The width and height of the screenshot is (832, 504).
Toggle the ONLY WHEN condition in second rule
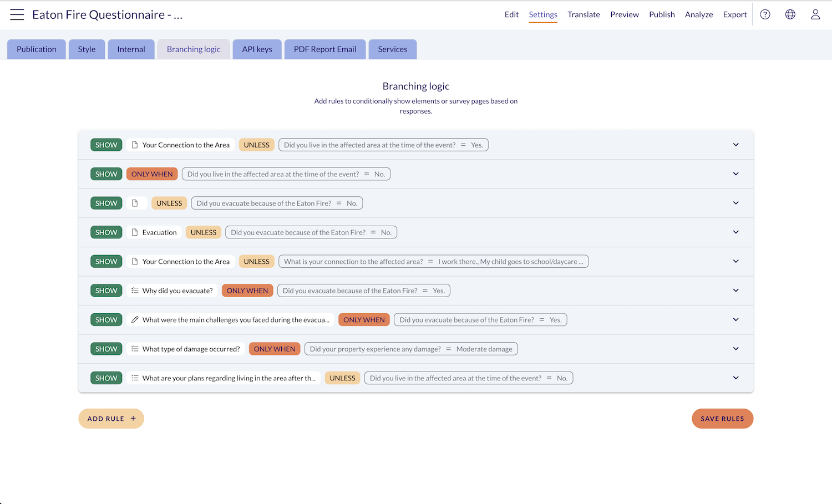[152, 174]
